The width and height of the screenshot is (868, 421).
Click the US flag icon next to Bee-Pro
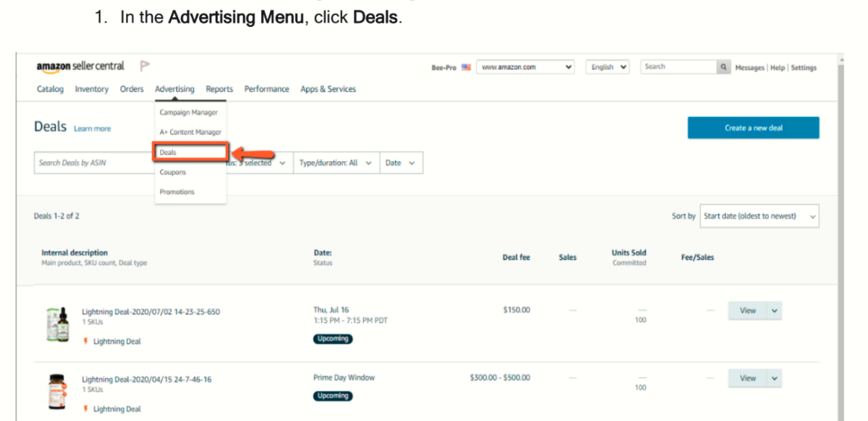coord(466,67)
